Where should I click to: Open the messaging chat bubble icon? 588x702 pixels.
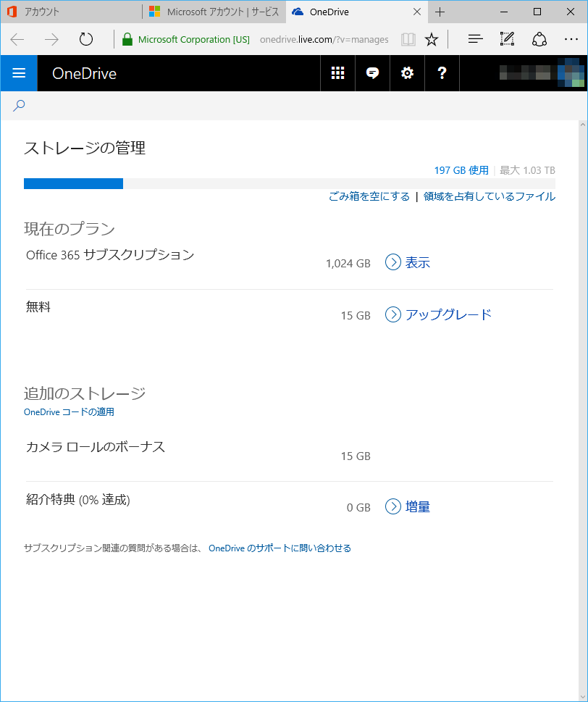[372, 73]
